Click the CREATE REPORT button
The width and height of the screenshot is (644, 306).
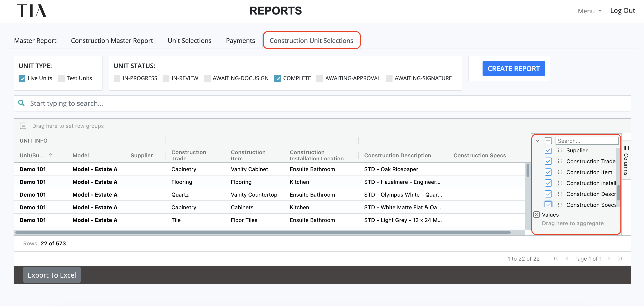coord(514,69)
